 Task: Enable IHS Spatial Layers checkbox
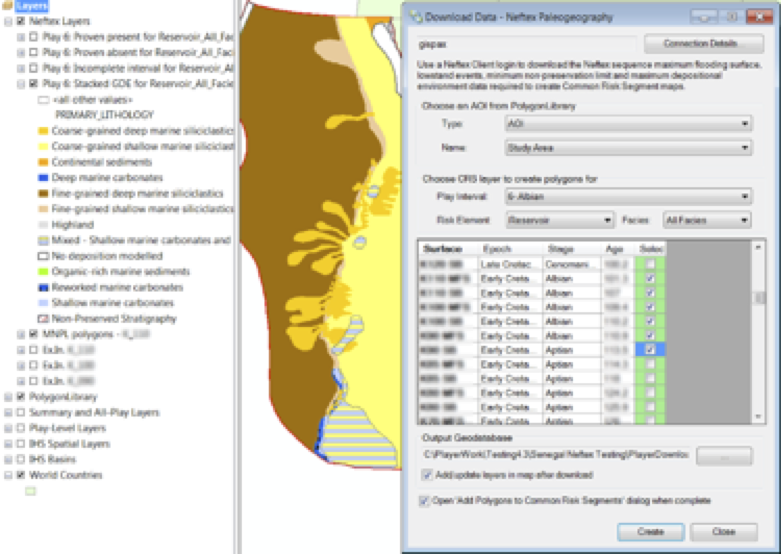coord(20,444)
